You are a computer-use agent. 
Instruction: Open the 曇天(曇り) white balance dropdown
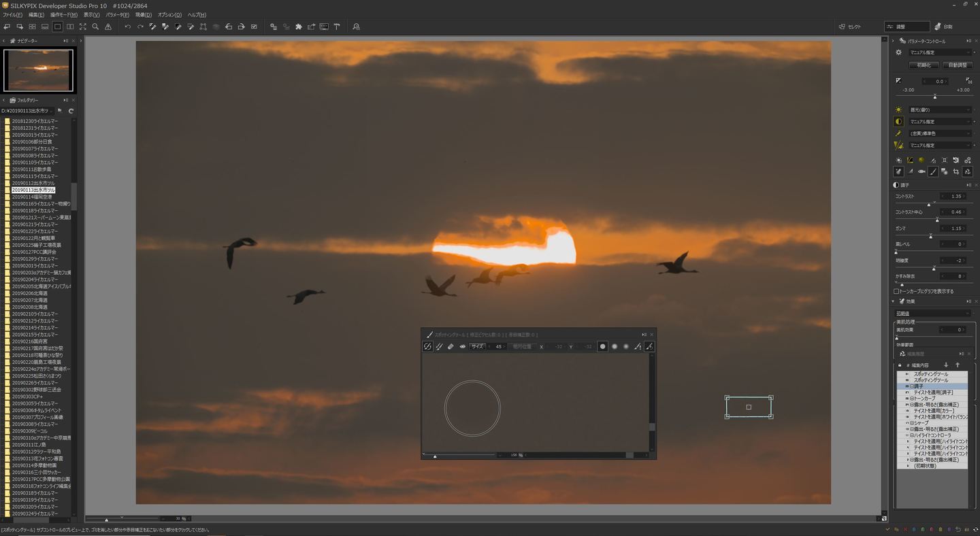pyautogui.click(x=940, y=110)
